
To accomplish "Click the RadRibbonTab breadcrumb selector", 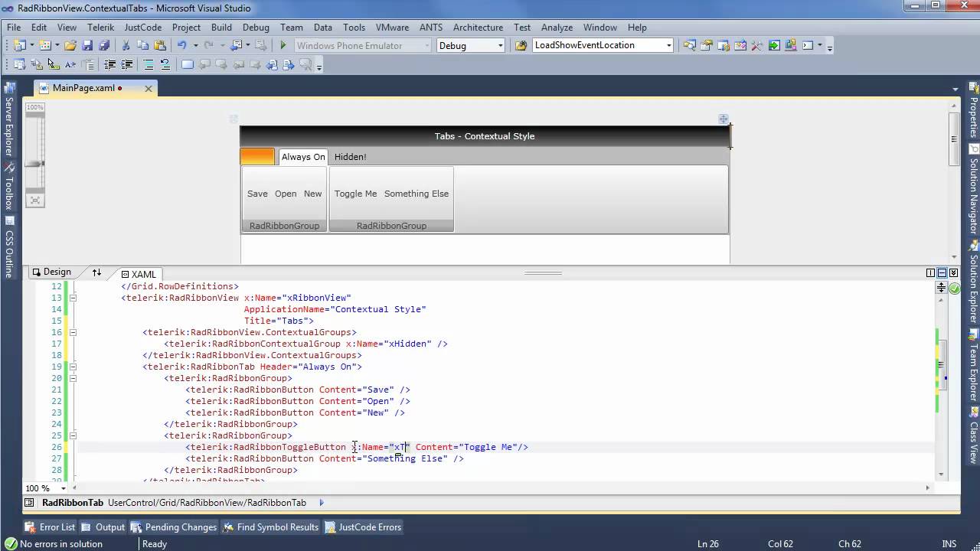I will [x=73, y=503].
